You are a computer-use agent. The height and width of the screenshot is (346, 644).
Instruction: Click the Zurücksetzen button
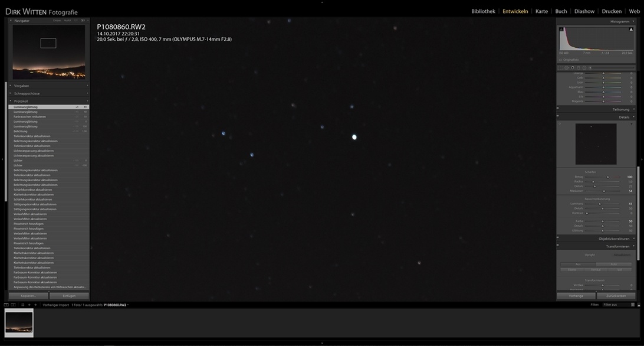pos(616,296)
